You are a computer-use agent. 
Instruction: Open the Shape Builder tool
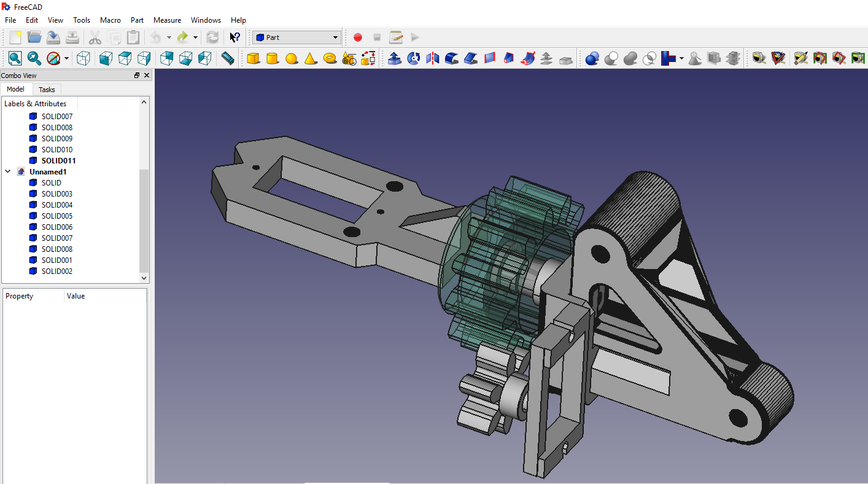[x=368, y=58]
